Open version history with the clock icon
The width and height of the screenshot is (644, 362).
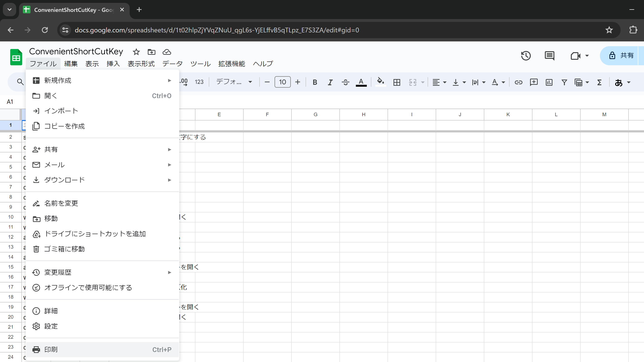coord(526,56)
